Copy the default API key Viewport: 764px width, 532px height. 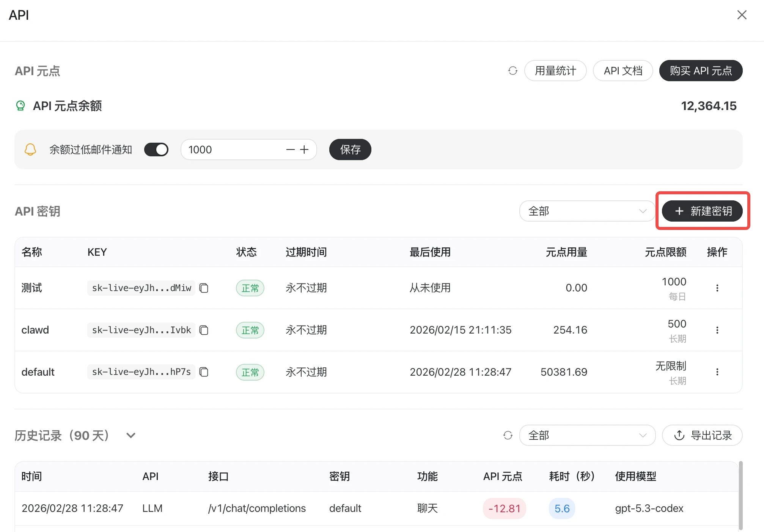204,372
